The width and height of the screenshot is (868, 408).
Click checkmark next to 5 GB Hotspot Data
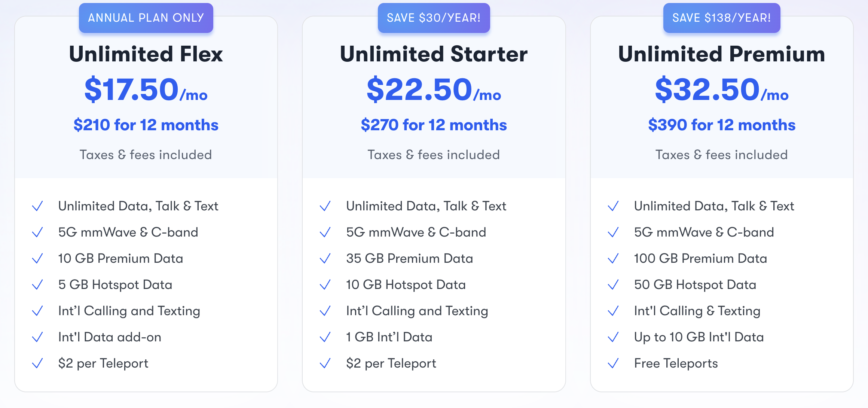pyautogui.click(x=37, y=285)
